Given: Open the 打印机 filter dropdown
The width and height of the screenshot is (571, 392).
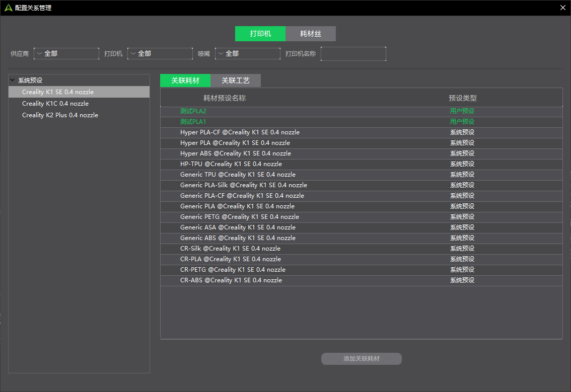Looking at the screenshot, I should 160,53.
